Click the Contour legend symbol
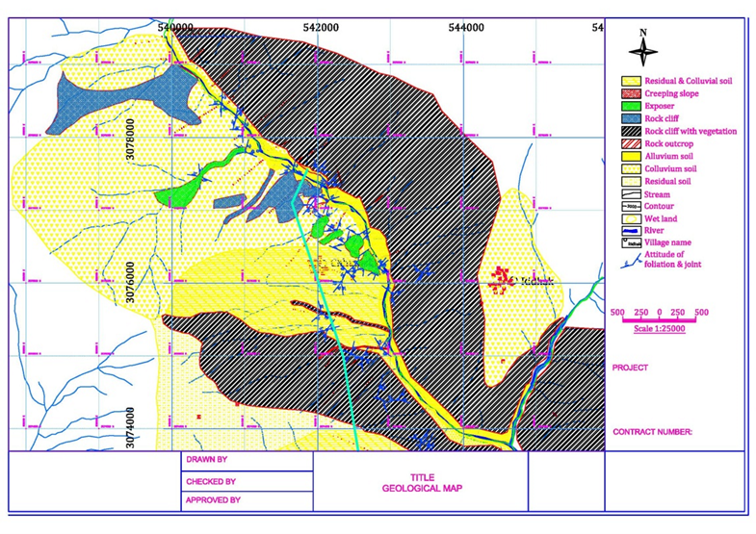 pos(631,206)
